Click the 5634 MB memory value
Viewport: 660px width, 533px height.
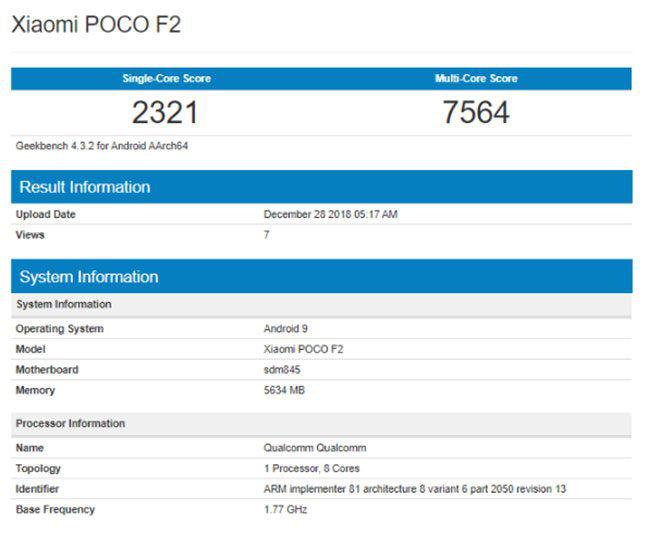(x=284, y=390)
